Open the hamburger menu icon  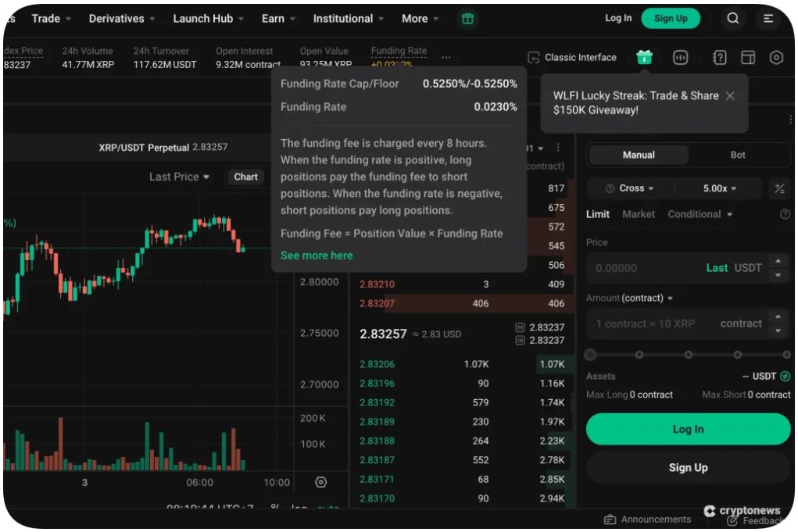768,18
